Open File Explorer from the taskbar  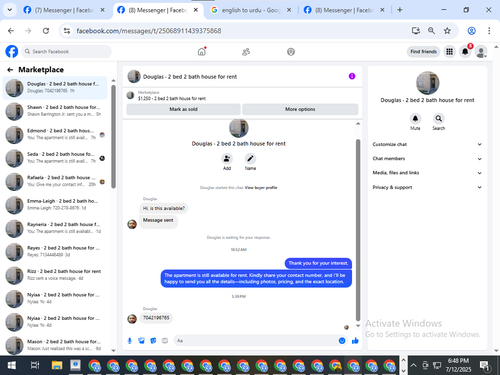(57, 365)
